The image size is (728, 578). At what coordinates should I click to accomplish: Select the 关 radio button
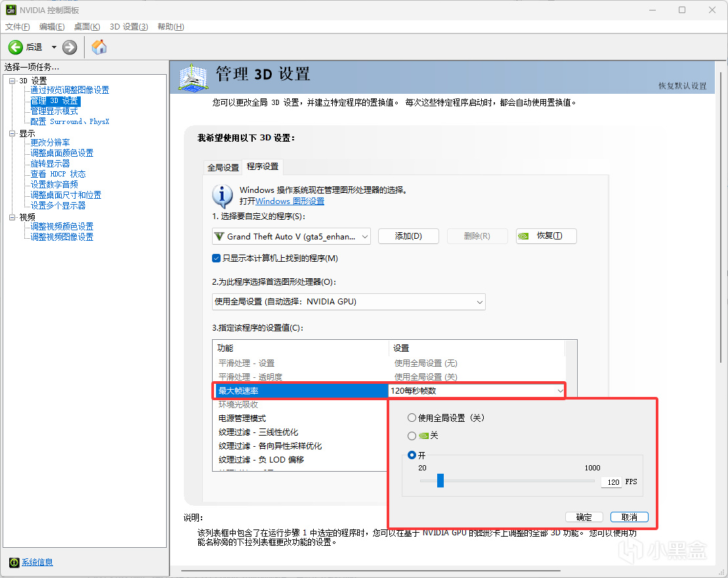[x=412, y=436]
